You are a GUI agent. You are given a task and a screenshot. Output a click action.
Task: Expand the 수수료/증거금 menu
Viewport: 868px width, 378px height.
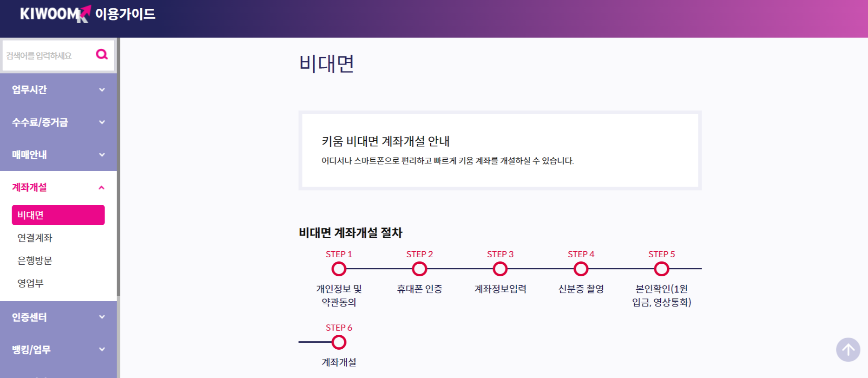[58, 122]
